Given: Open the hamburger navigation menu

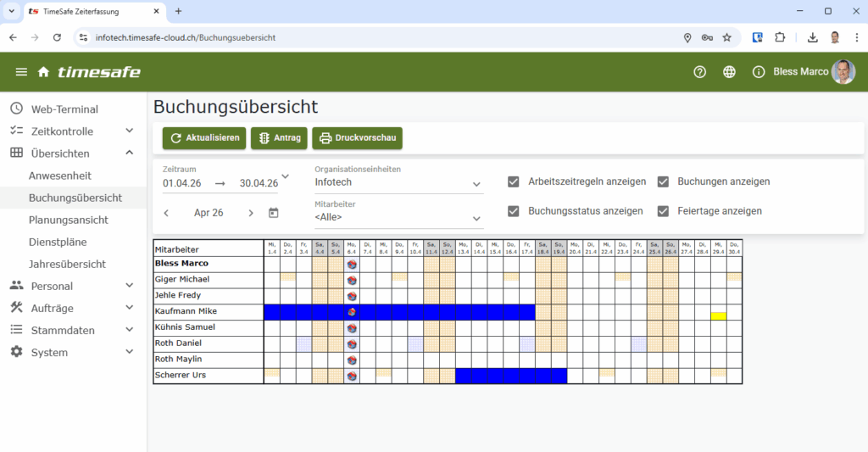Looking at the screenshot, I should (x=21, y=72).
